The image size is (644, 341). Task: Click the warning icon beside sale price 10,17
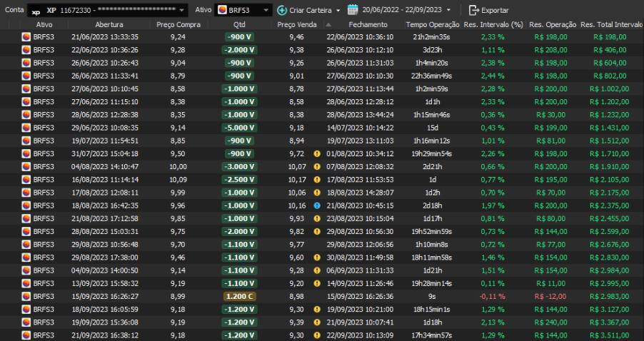click(317, 179)
